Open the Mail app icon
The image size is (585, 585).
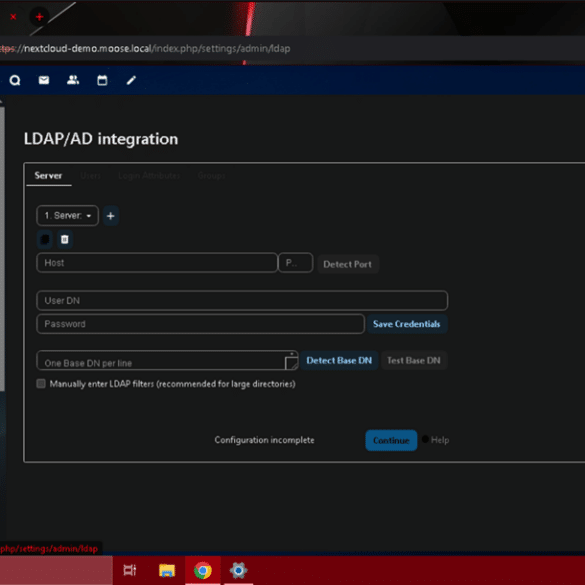click(x=44, y=80)
